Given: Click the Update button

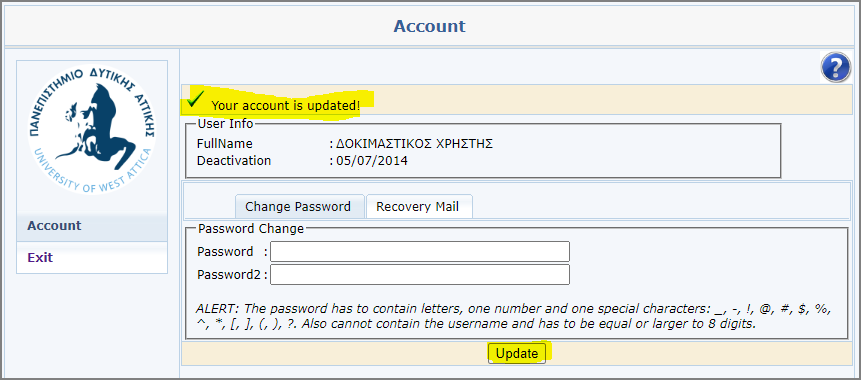Looking at the screenshot, I should (x=517, y=354).
